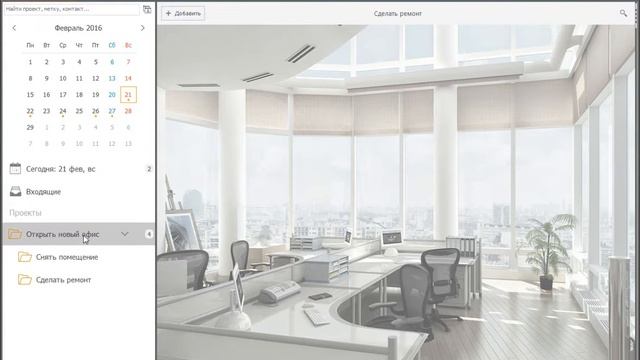This screenshot has width=640, height=360.
Task: Click the Сб weekday header
Action: (x=112, y=45)
